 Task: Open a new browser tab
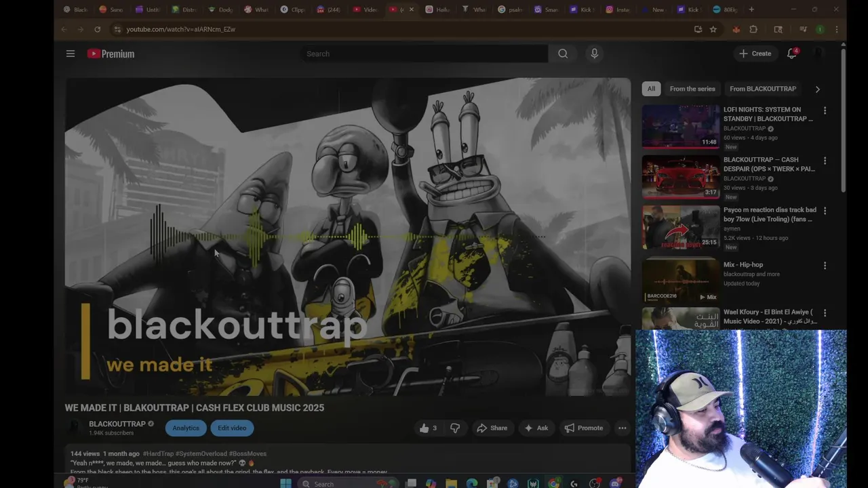pyautogui.click(x=751, y=9)
